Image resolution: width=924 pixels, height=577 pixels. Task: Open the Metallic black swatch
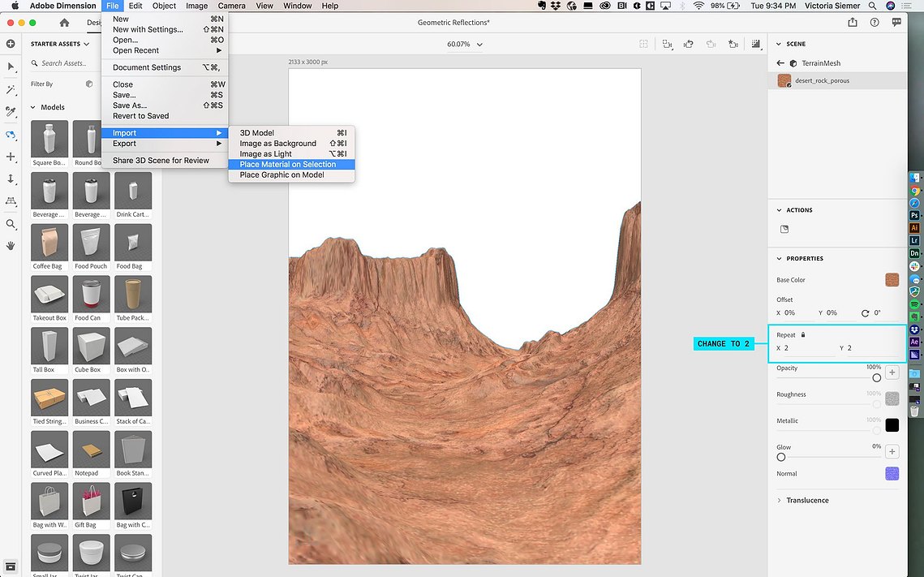click(892, 425)
